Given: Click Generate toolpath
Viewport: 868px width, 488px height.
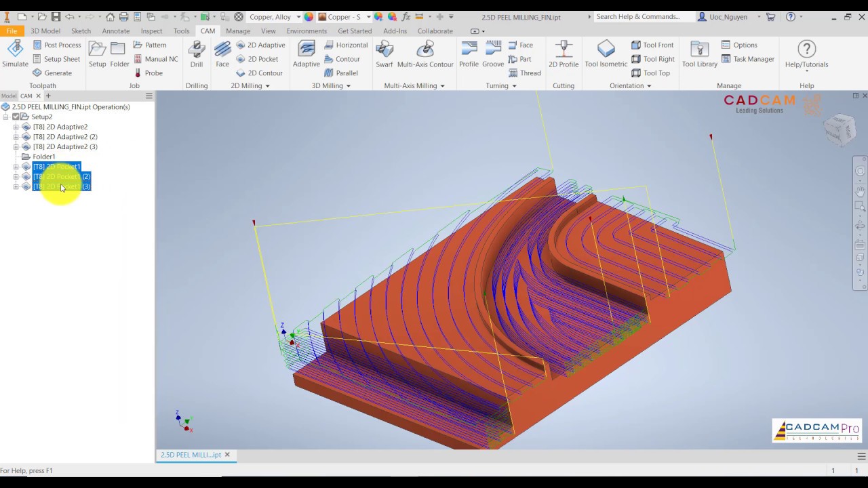Looking at the screenshot, I should [52, 73].
